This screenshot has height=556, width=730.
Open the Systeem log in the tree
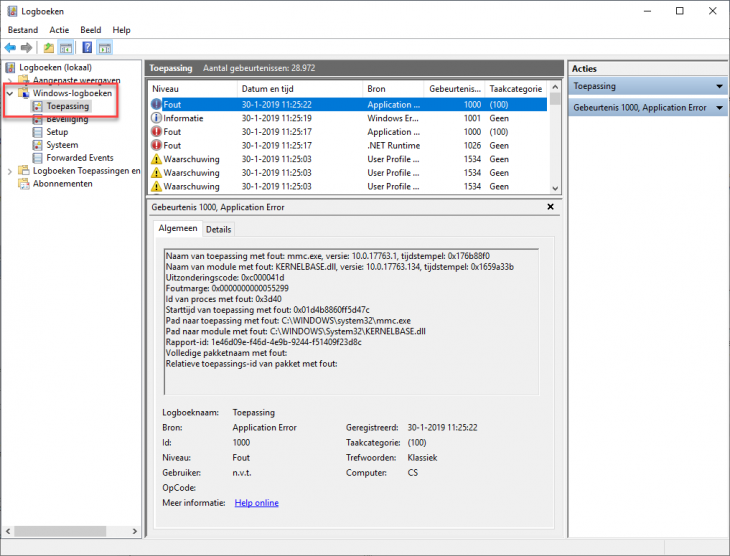pos(62,145)
